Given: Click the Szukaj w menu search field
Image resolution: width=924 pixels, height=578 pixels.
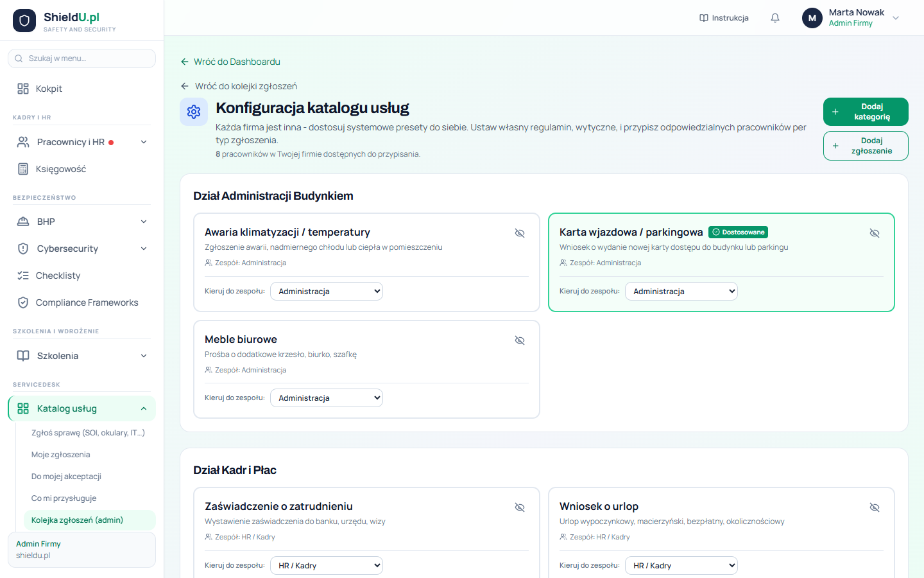Looking at the screenshot, I should [x=81, y=58].
